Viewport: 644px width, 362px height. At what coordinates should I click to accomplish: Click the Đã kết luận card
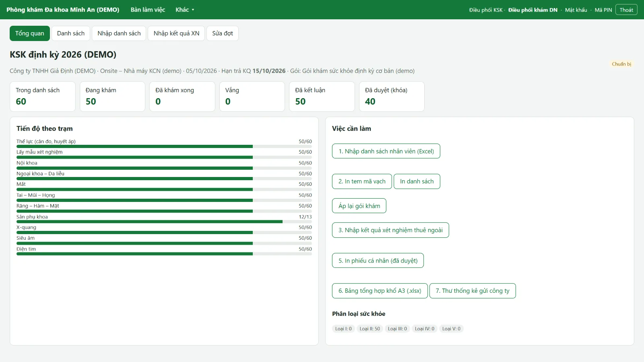click(x=322, y=97)
